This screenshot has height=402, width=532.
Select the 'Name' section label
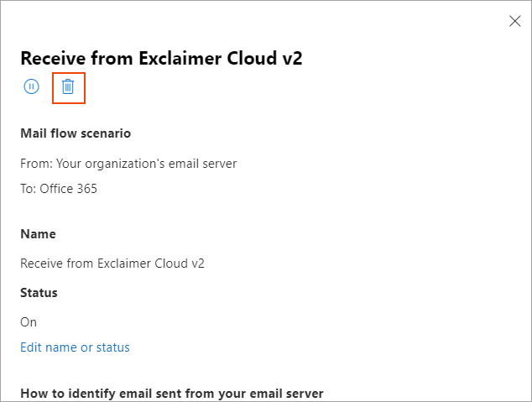(38, 234)
